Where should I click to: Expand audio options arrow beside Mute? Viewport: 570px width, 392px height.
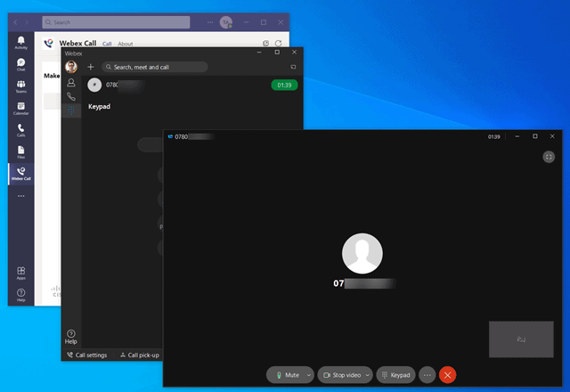point(309,375)
